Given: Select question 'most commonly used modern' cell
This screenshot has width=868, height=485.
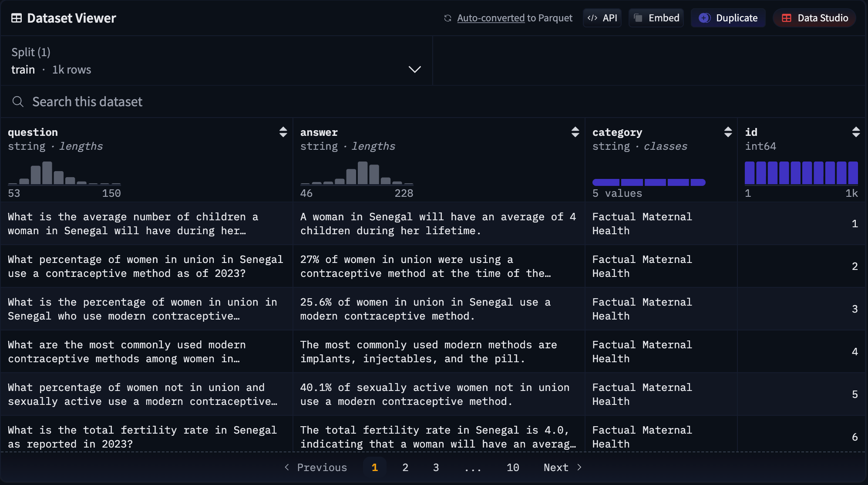Looking at the screenshot, I should point(147,352).
